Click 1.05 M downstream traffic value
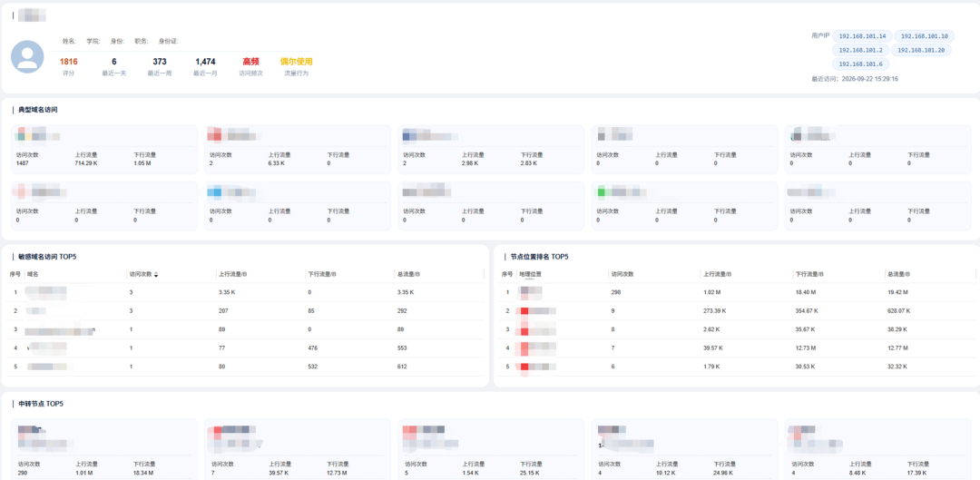Screen dimensions: 980x480 click(142, 163)
